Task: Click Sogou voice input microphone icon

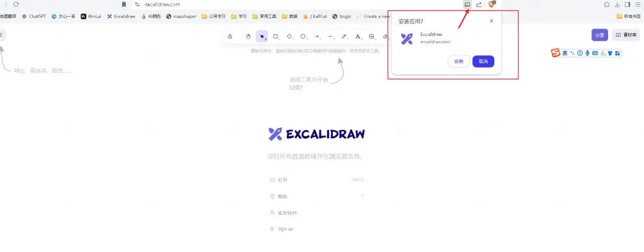Action: coord(587,53)
